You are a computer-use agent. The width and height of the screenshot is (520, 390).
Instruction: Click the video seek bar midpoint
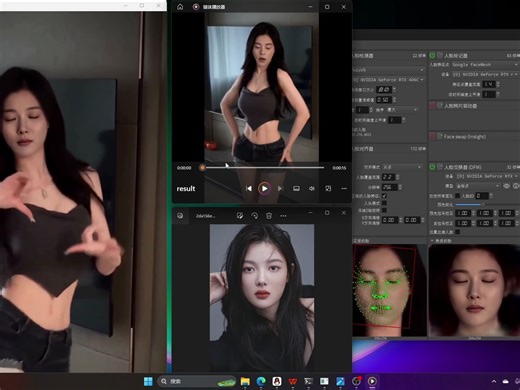(263, 168)
